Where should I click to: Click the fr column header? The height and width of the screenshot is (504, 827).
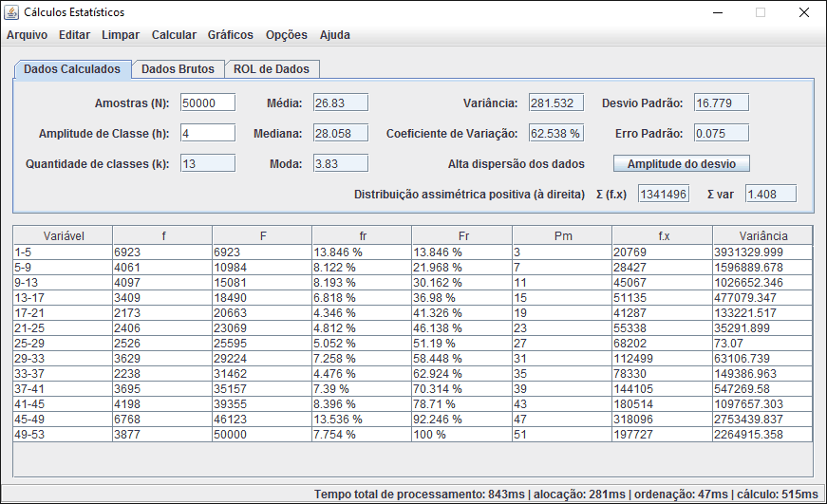tap(363, 235)
